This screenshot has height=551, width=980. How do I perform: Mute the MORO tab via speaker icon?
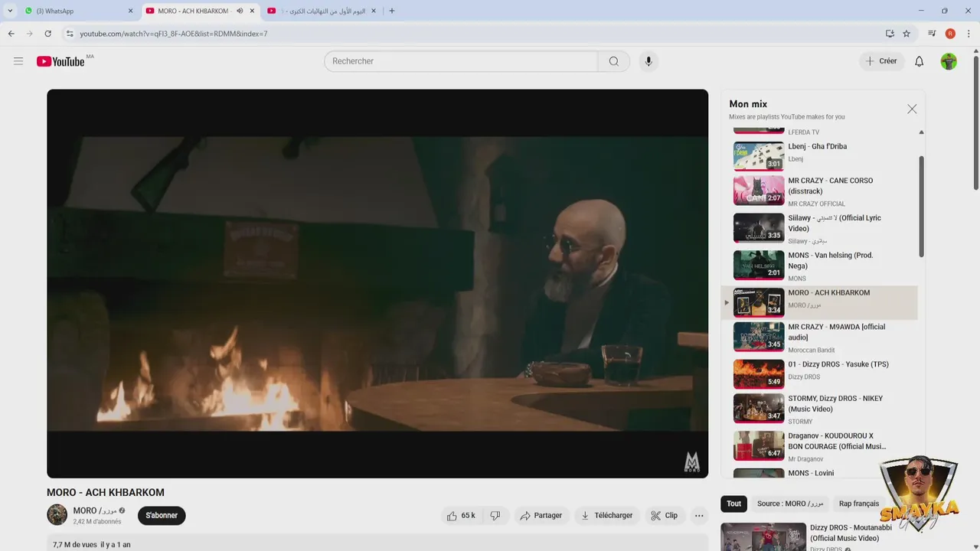point(240,11)
